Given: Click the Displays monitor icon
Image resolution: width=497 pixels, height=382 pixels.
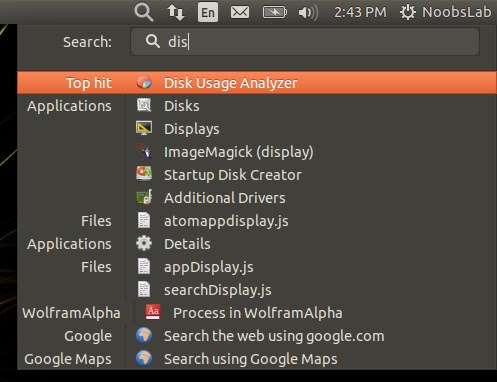Looking at the screenshot, I should [x=144, y=128].
